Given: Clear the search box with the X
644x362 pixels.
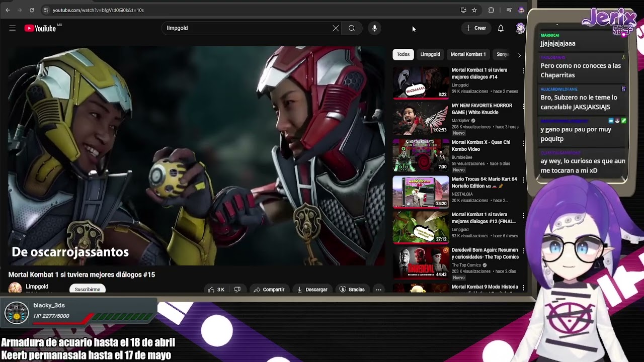Looking at the screenshot, I should 336,28.
